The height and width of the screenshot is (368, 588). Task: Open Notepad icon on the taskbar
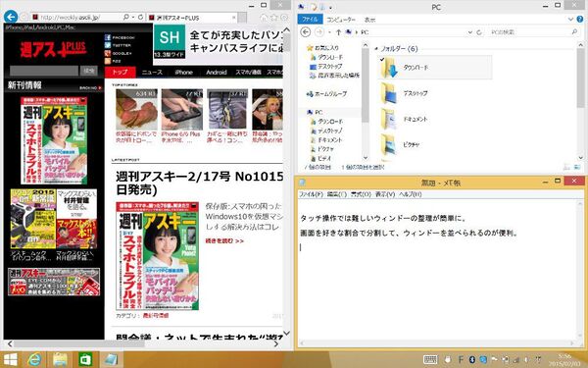[111, 360]
